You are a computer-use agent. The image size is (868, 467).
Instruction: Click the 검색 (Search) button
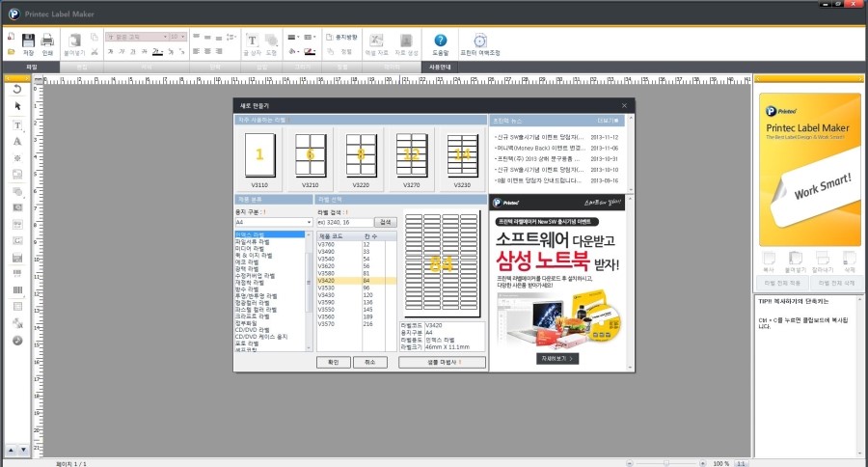[385, 222]
